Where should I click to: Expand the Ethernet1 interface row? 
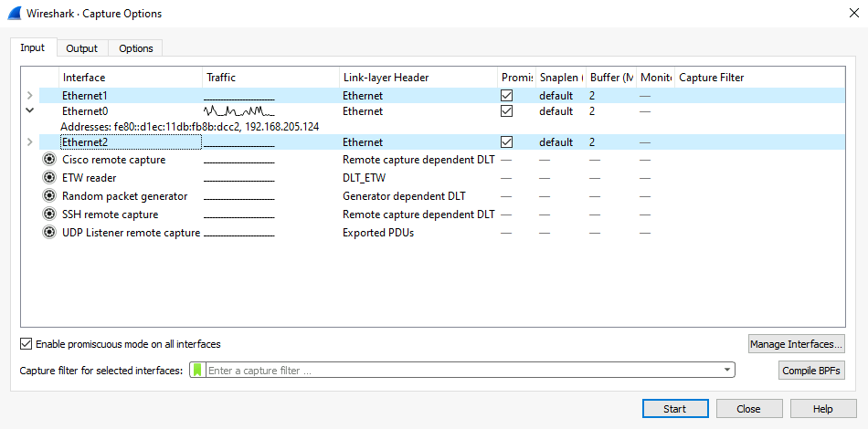click(30, 96)
